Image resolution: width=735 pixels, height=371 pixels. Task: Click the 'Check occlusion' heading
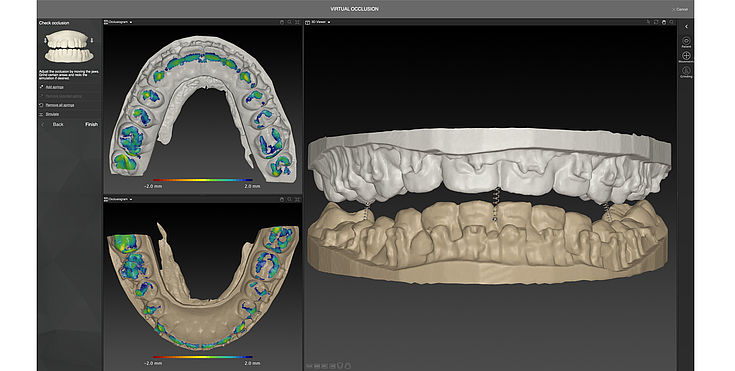pyautogui.click(x=54, y=23)
